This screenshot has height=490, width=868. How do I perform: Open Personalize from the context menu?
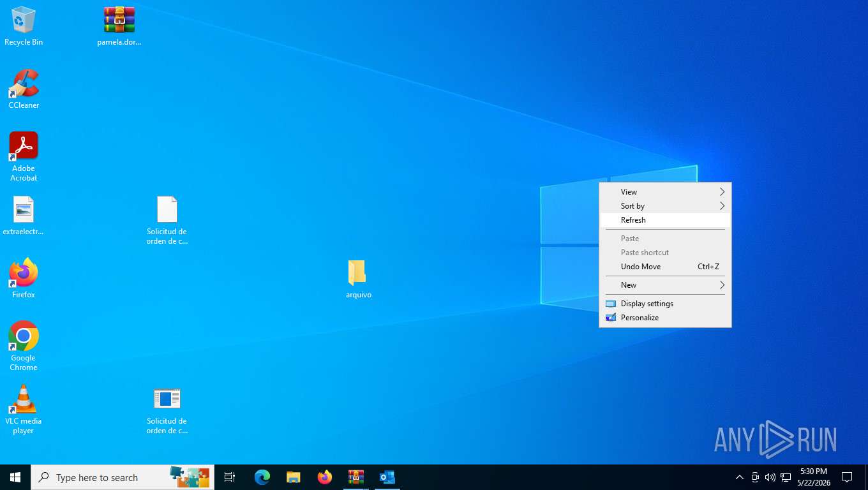coord(665,318)
